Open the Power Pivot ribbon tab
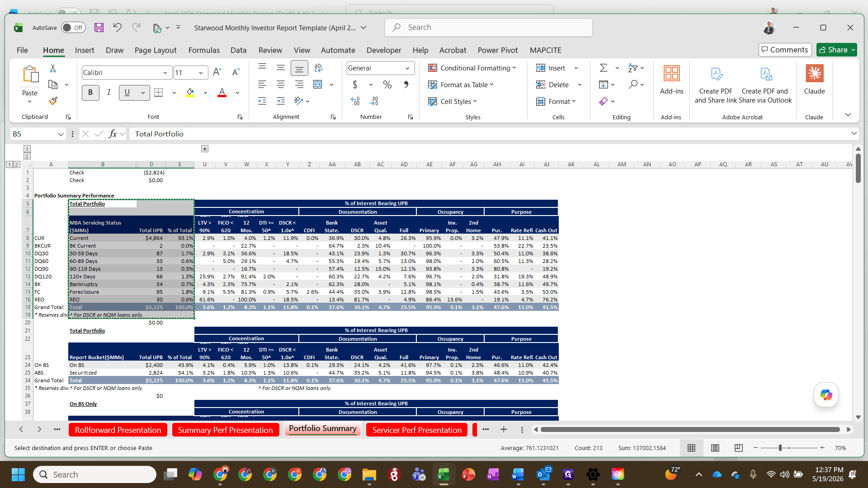The width and height of the screenshot is (868, 488). click(x=498, y=50)
